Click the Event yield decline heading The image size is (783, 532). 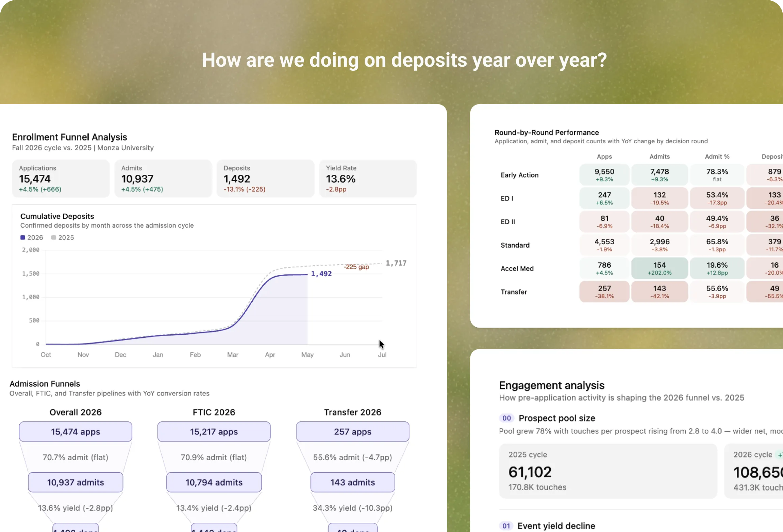[x=556, y=526]
